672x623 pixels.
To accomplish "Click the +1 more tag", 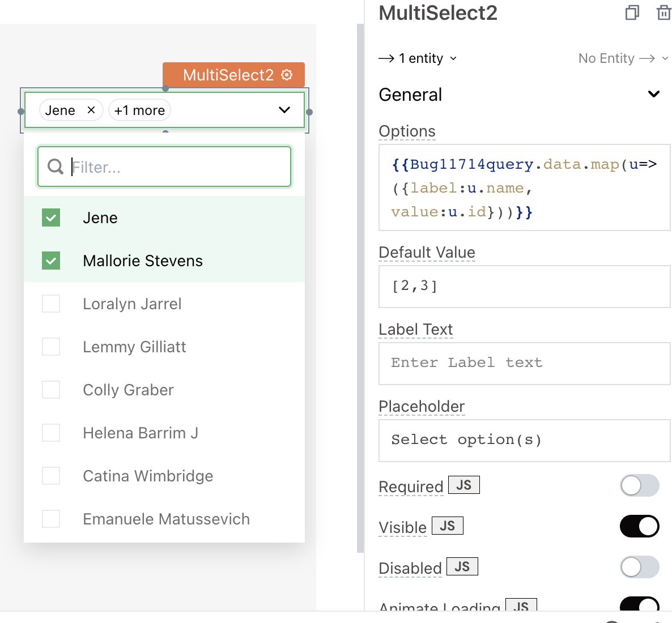I will [x=140, y=110].
